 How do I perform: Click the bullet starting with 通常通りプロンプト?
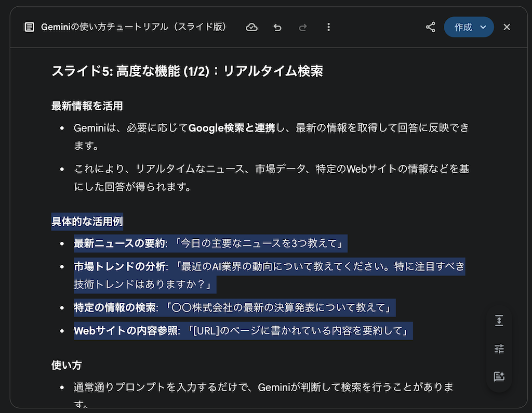click(x=263, y=396)
